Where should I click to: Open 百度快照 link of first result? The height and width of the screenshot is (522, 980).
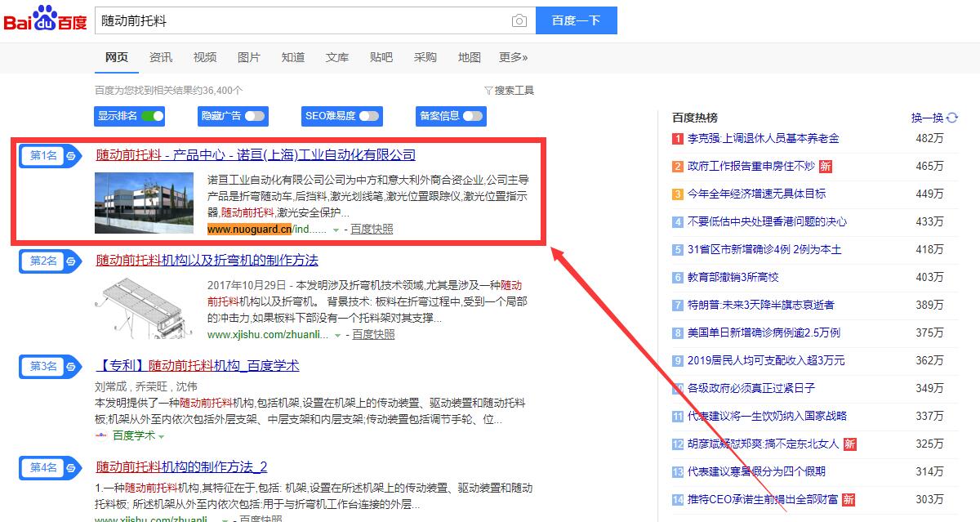[372, 230]
